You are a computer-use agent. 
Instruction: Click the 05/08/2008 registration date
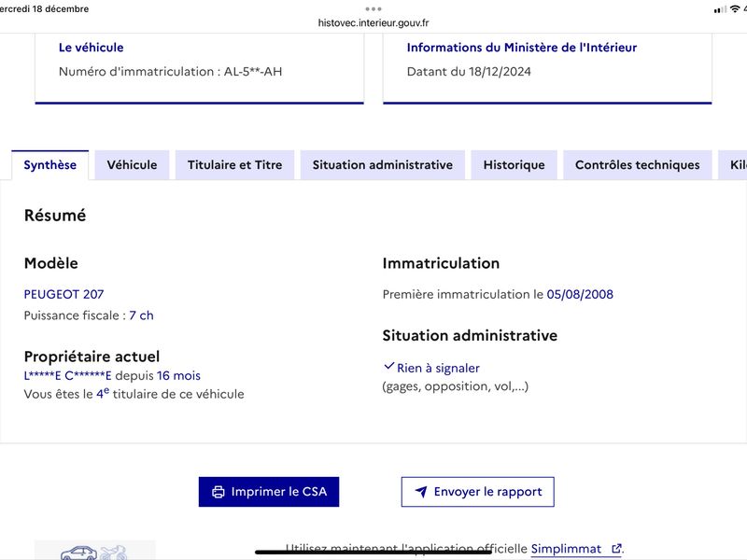580,294
